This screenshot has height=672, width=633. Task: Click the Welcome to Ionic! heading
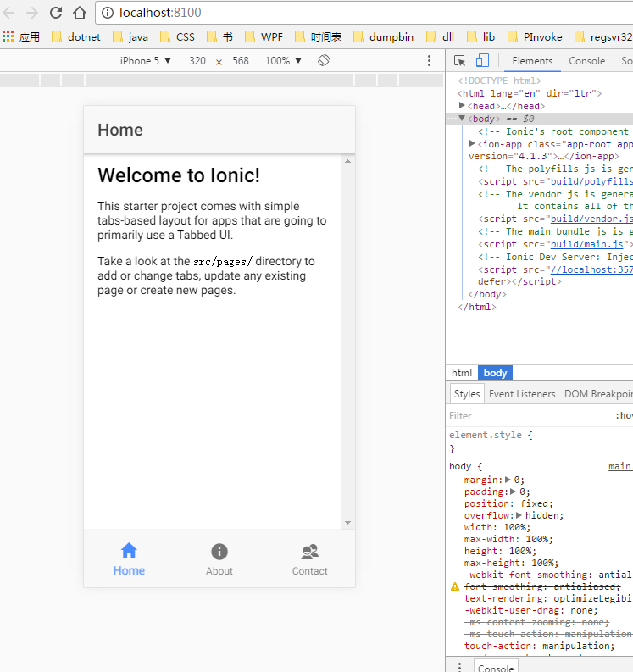tap(179, 175)
